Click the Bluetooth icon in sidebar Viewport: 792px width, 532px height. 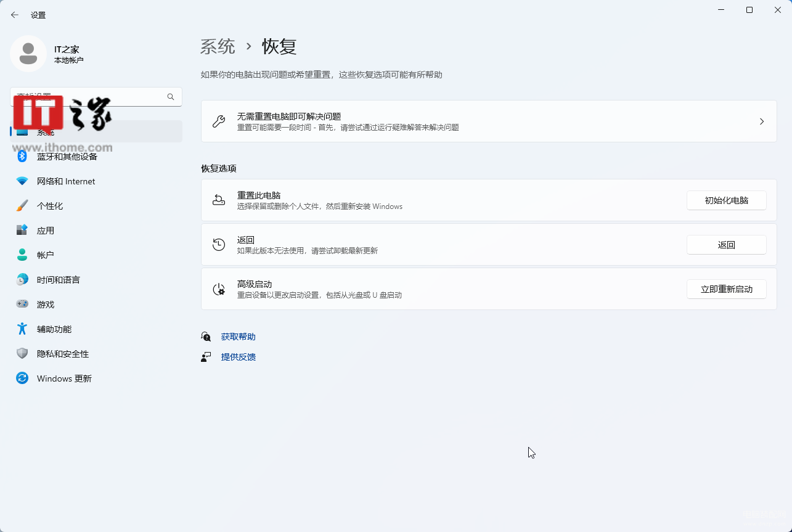[22, 157]
